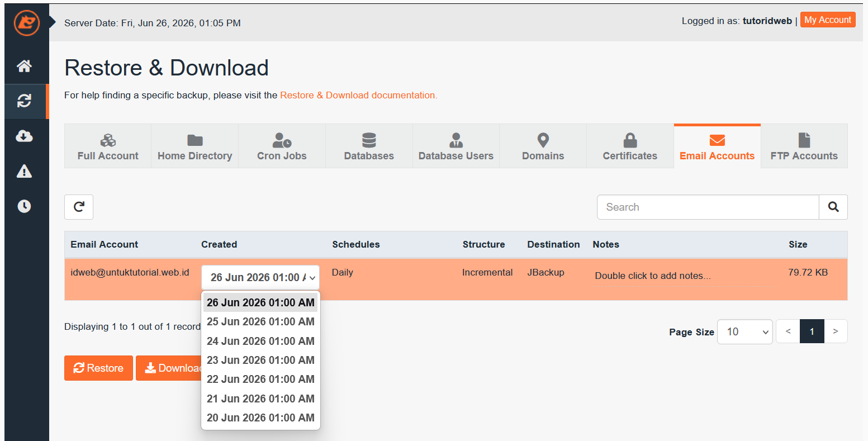Click the magnifier search button
This screenshot has height=441, width=868.
[833, 207]
